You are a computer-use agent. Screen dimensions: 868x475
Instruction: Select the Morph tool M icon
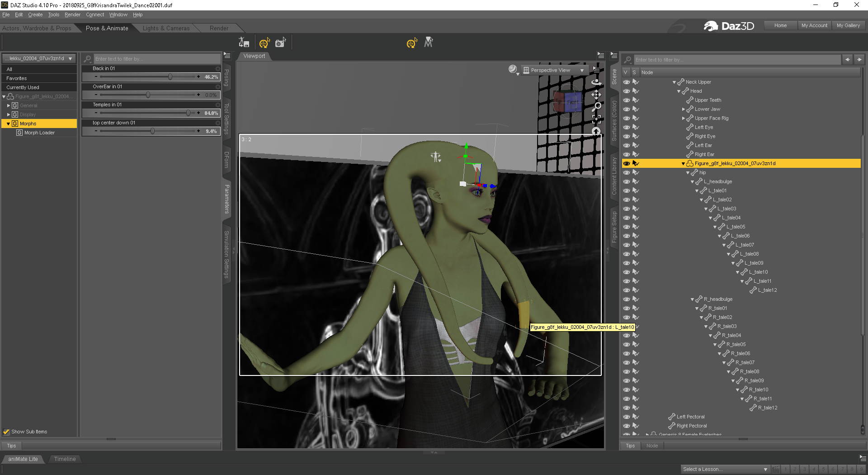429,43
